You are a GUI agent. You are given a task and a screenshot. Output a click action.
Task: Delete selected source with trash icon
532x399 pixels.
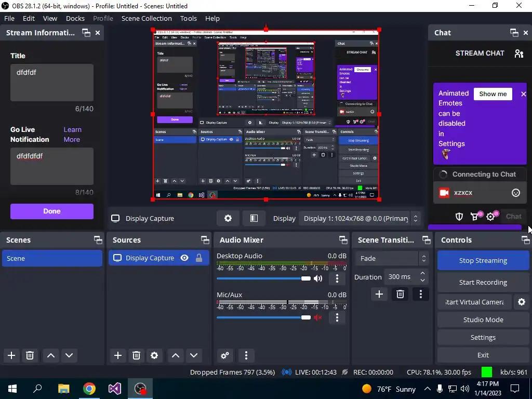pos(136,355)
